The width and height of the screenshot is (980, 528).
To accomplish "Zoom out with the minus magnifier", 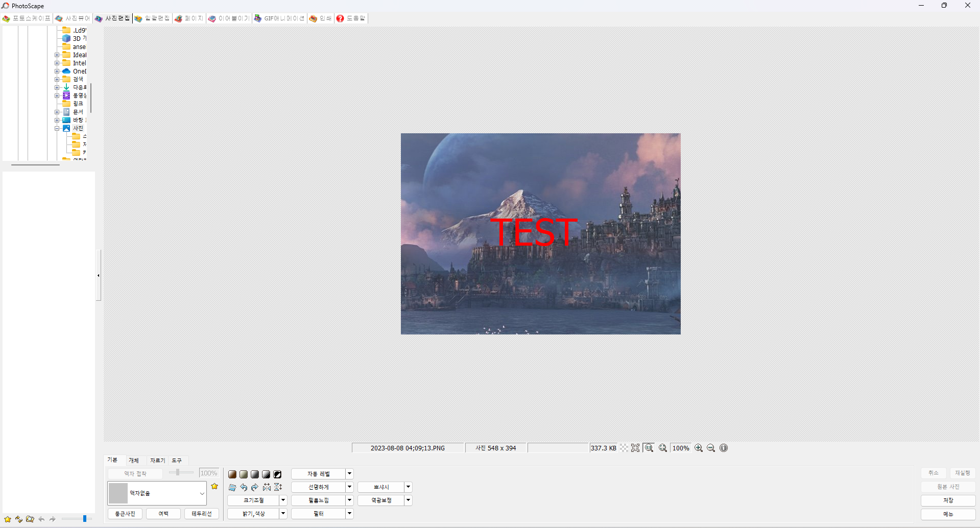I will pyautogui.click(x=711, y=448).
